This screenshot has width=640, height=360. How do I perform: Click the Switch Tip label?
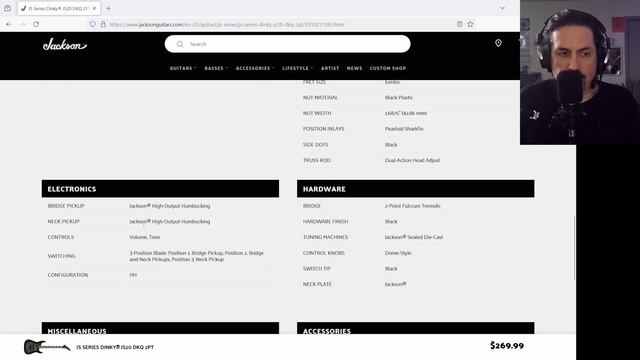pyautogui.click(x=316, y=269)
